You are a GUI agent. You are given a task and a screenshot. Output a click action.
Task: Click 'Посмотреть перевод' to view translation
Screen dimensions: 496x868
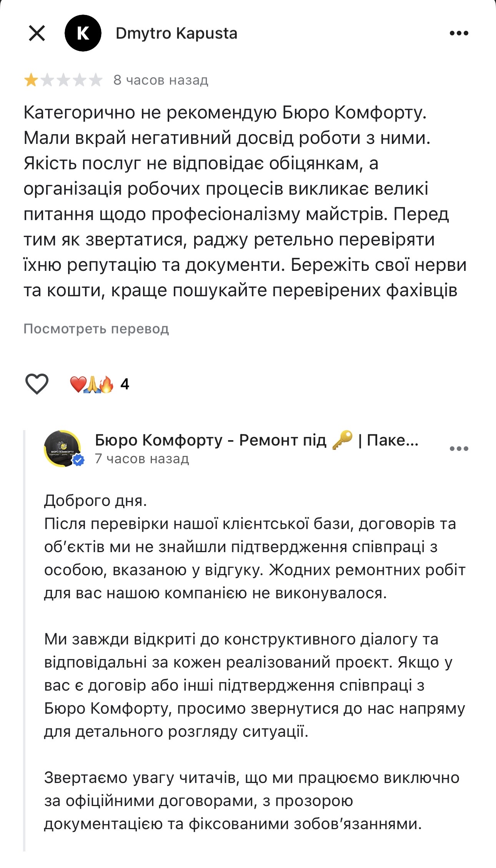tap(96, 329)
